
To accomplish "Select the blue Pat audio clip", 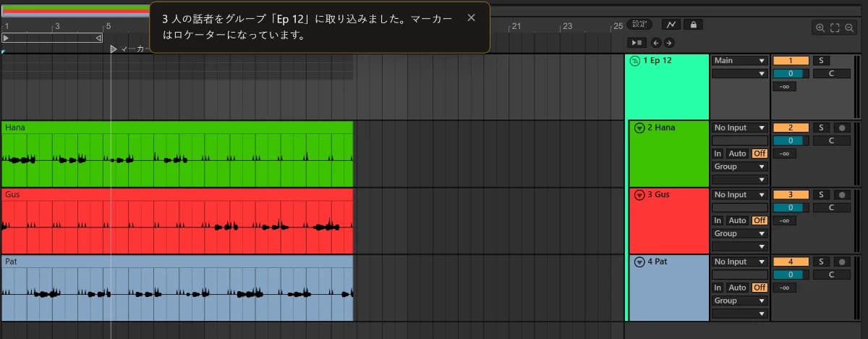I will [x=176, y=288].
